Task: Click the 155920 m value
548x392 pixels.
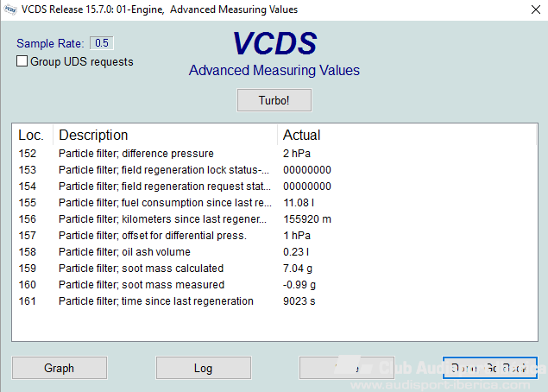Action: 307,219
